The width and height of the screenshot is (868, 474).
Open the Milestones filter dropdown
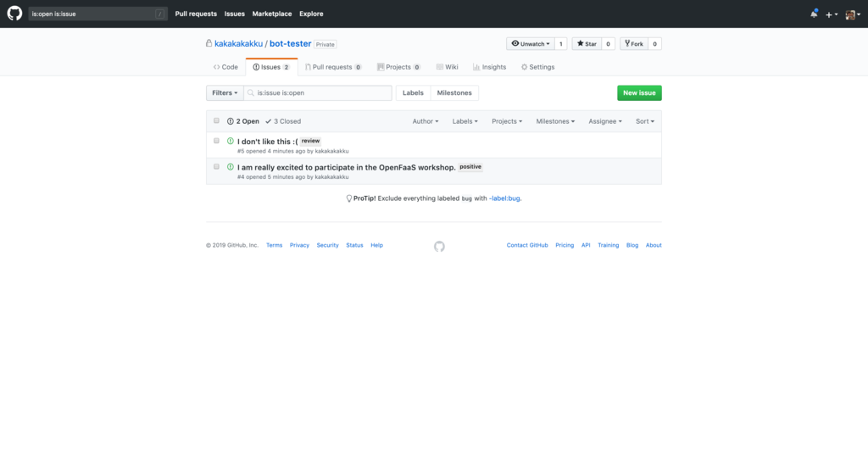click(x=555, y=121)
